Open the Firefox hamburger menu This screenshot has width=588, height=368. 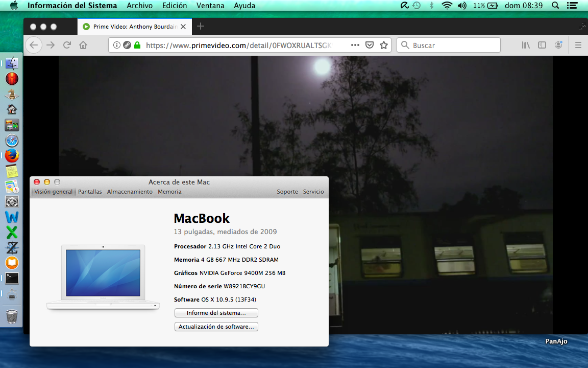[x=578, y=45]
